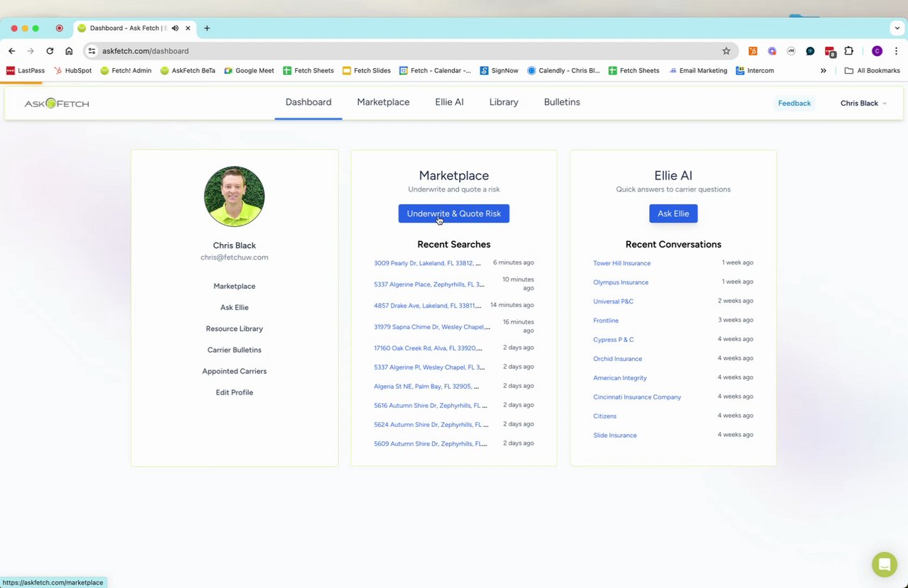Click the Ask Ellie profile link

pyautogui.click(x=234, y=308)
